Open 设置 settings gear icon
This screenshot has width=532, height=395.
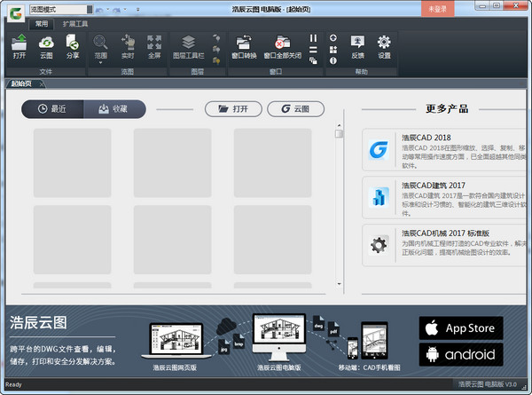coord(384,44)
